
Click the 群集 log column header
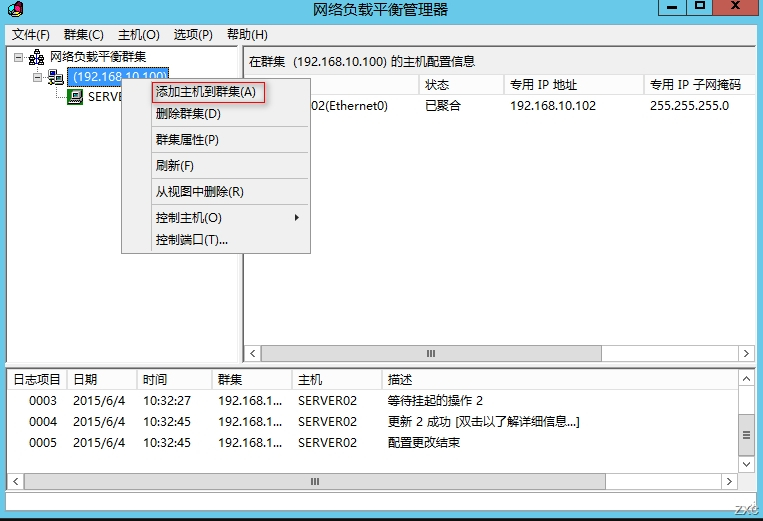tap(252, 379)
